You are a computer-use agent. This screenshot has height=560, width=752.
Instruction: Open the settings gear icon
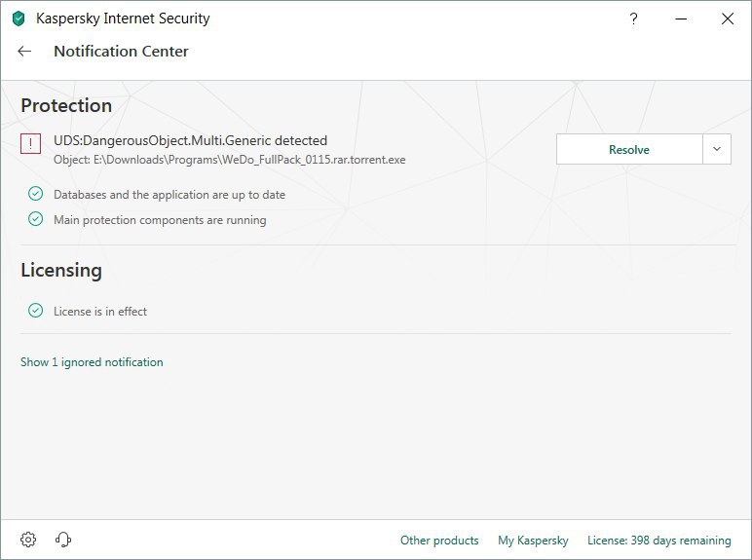pos(28,540)
